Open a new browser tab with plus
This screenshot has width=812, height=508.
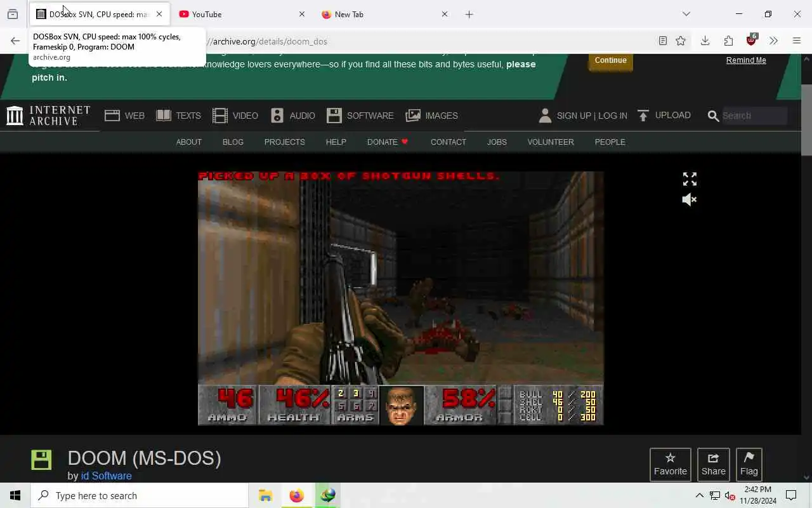pyautogui.click(x=469, y=14)
